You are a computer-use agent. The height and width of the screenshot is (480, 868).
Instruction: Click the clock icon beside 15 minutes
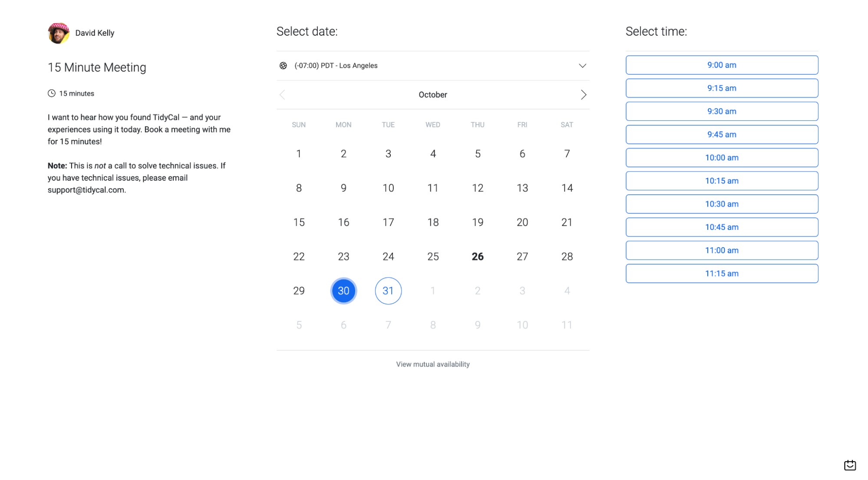click(51, 93)
